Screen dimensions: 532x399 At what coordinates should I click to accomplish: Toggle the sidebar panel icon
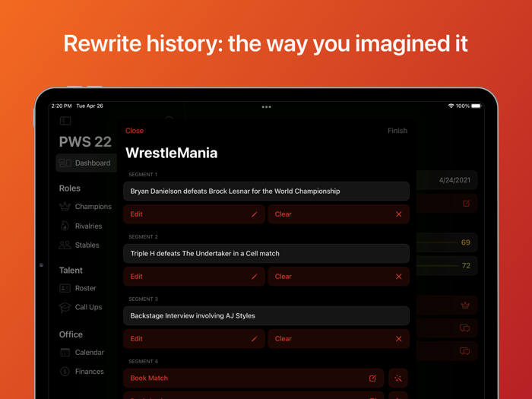point(65,121)
